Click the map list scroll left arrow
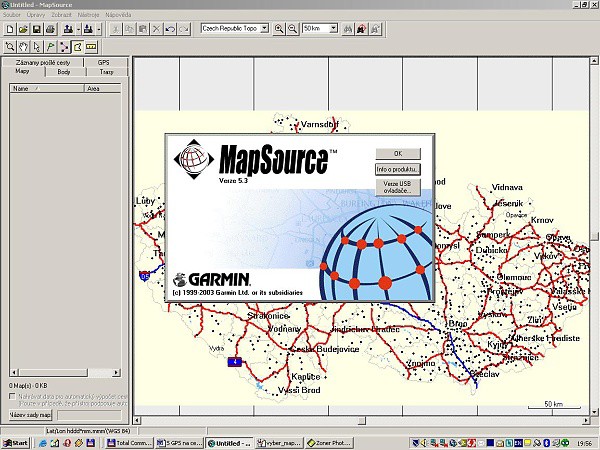This screenshot has width=600, height=450. click(x=14, y=372)
